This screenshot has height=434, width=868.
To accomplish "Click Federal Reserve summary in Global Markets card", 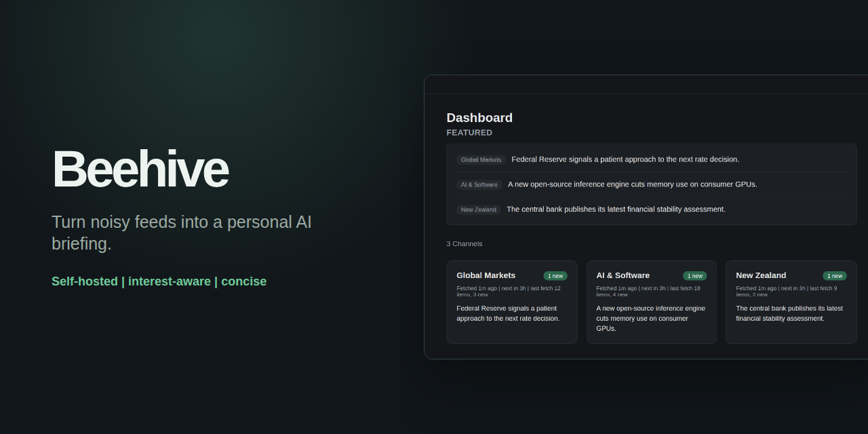I will click(x=508, y=313).
